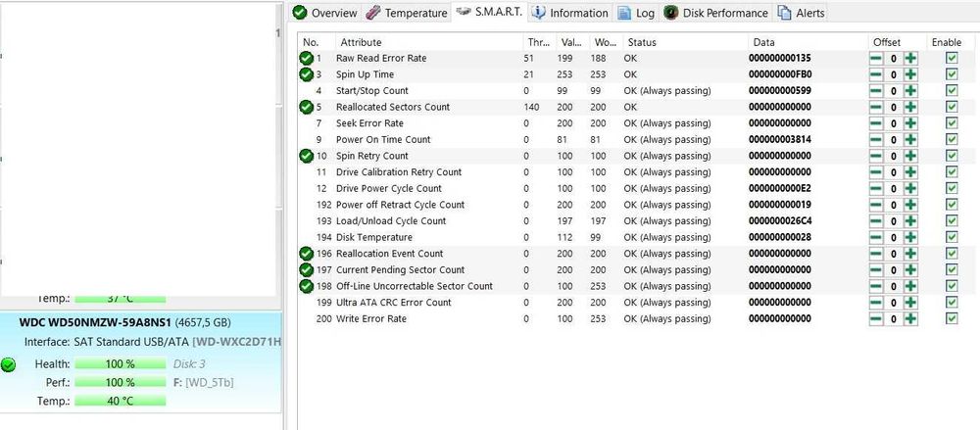Click the Spin Retry Count check icon
Viewport: 980px width, 430px height.
click(x=306, y=156)
